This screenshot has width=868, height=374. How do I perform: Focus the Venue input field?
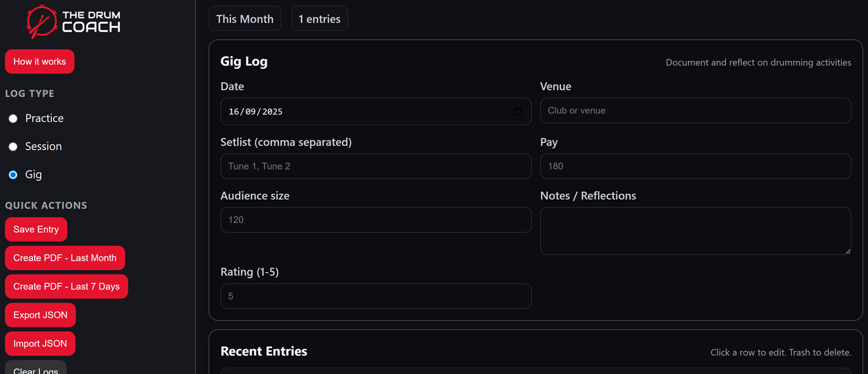[695, 110]
